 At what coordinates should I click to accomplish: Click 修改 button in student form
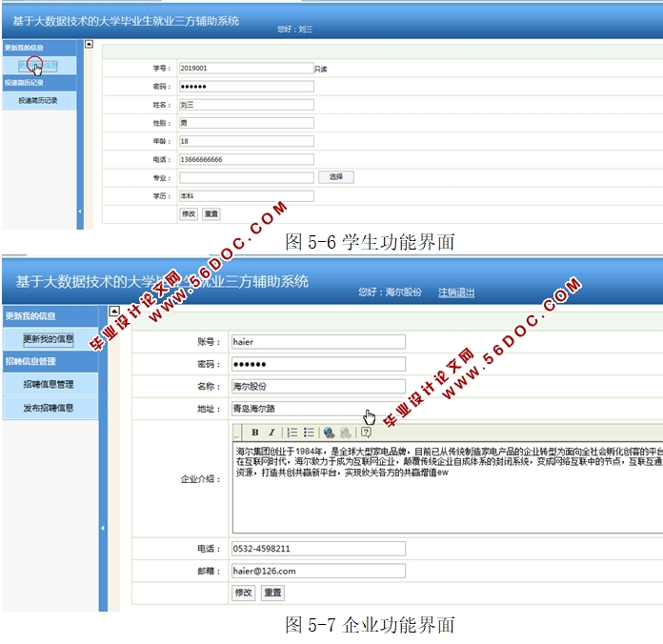189,214
